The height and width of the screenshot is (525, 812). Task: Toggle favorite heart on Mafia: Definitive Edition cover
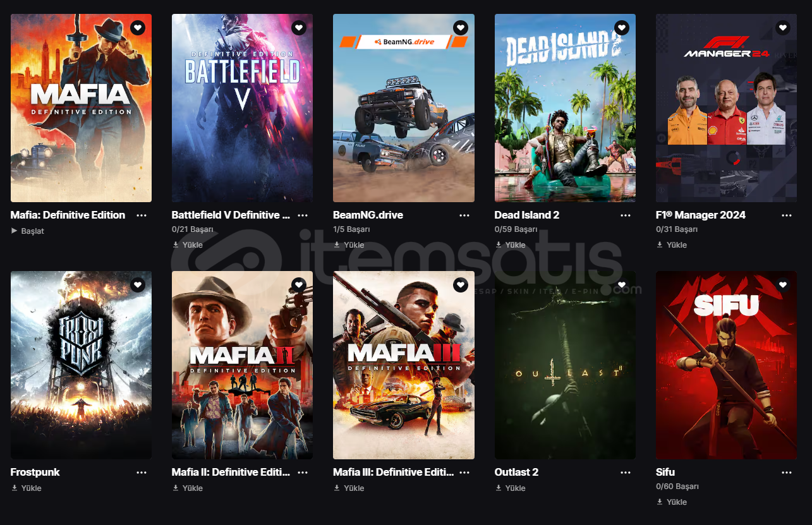point(138,28)
